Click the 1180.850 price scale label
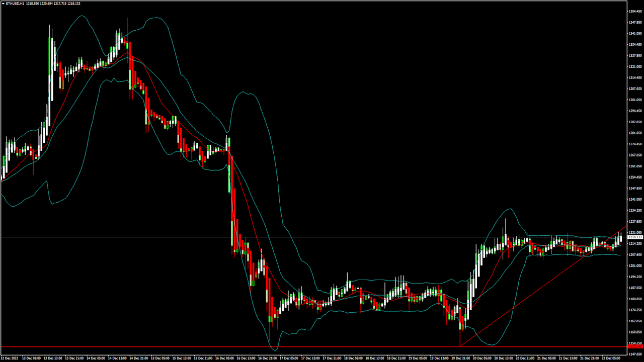The height and width of the screenshot is (362, 644). point(636,299)
